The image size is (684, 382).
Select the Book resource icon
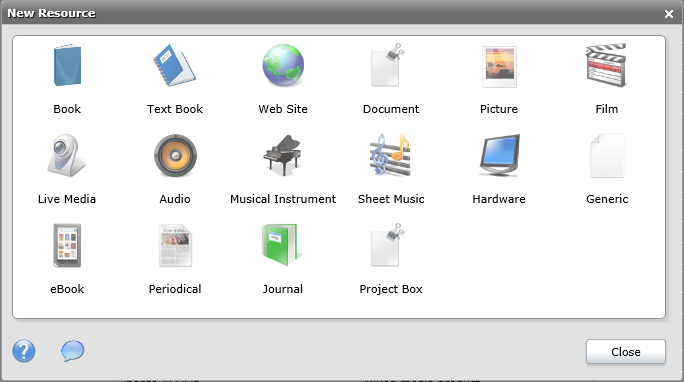(67, 65)
